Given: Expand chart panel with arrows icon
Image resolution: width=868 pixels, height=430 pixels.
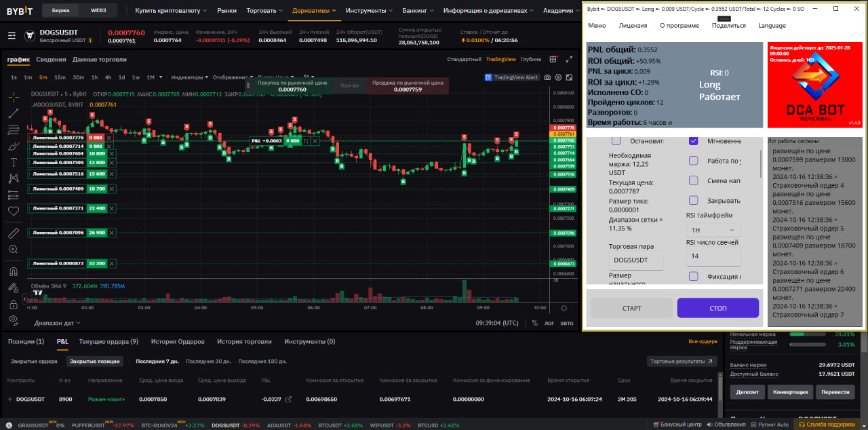Looking at the screenshot, I should 570,59.
